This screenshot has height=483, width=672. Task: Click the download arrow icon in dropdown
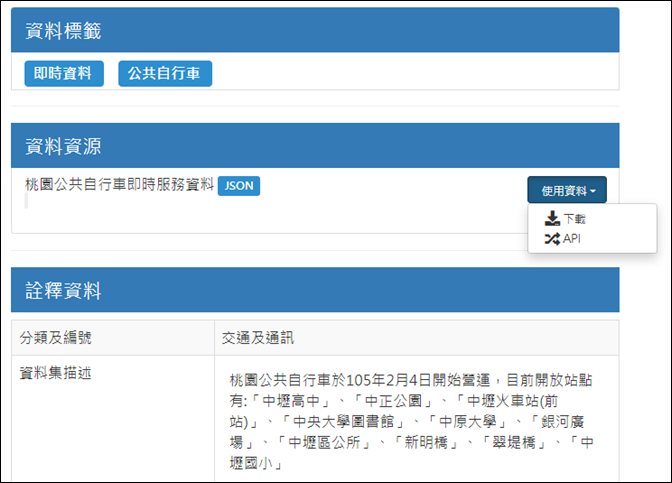tap(552, 219)
